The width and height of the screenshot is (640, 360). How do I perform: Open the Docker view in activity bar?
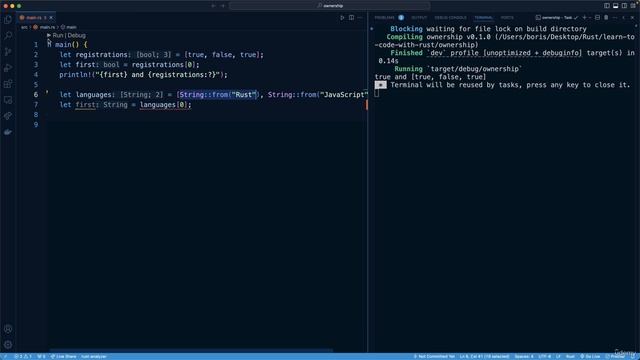(8, 132)
